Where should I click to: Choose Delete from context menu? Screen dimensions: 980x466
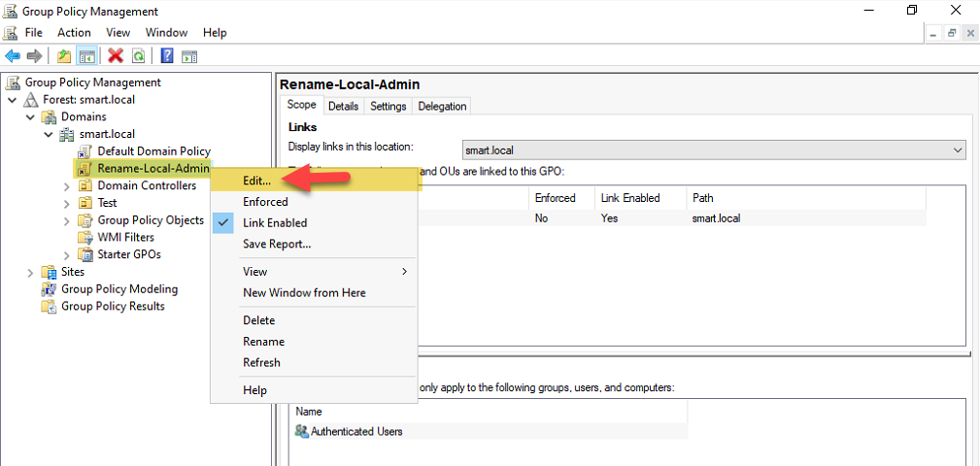pyautogui.click(x=314, y=320)
